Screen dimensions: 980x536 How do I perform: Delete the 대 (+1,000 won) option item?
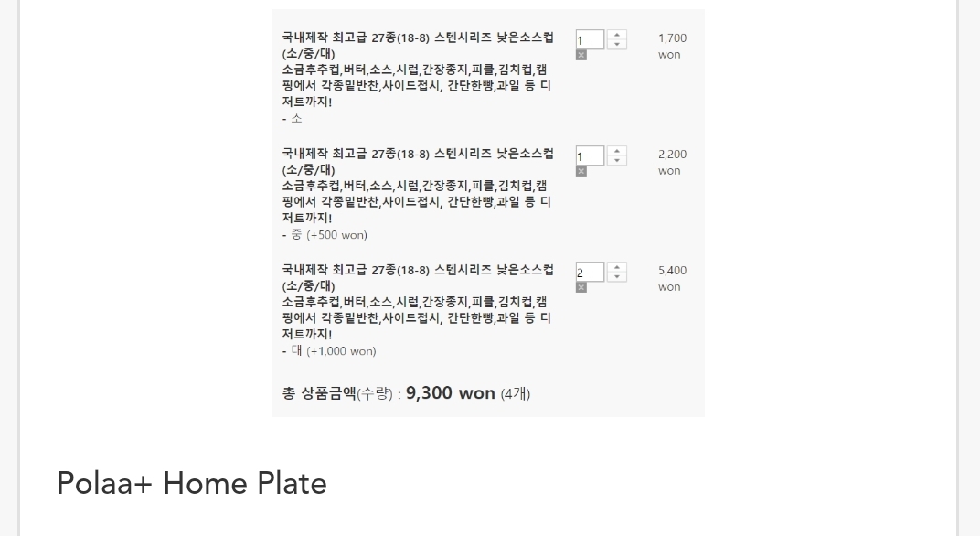point(581,287)
